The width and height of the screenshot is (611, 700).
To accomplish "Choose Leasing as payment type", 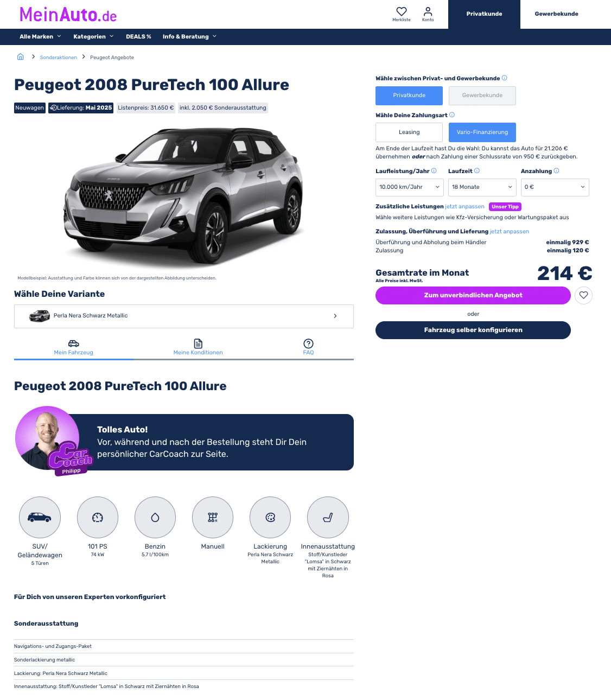I will coord(409,132).
